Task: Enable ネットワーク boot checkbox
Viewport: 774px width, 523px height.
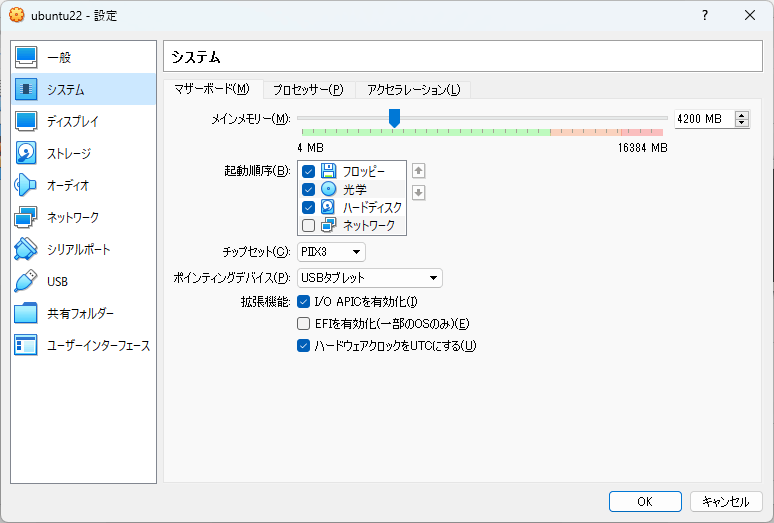Action: click(309, 225)
